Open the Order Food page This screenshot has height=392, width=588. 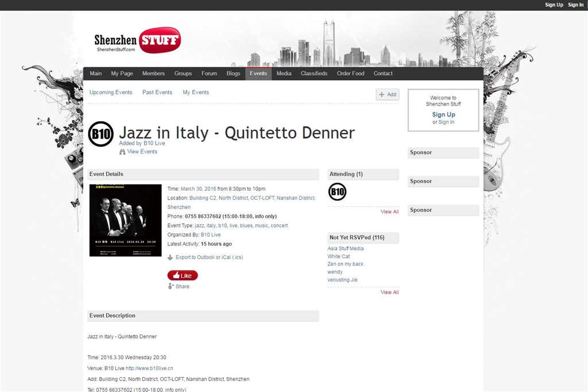351,74
